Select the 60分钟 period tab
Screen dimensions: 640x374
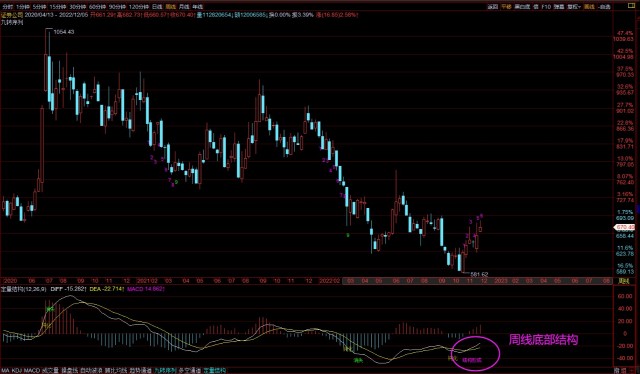click(x=98, y=7)
